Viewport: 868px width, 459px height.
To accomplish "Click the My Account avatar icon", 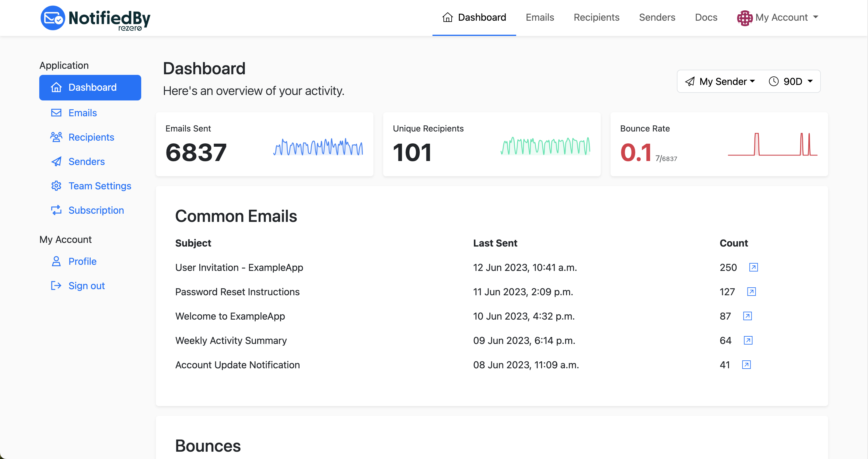I will click(744, 18).
